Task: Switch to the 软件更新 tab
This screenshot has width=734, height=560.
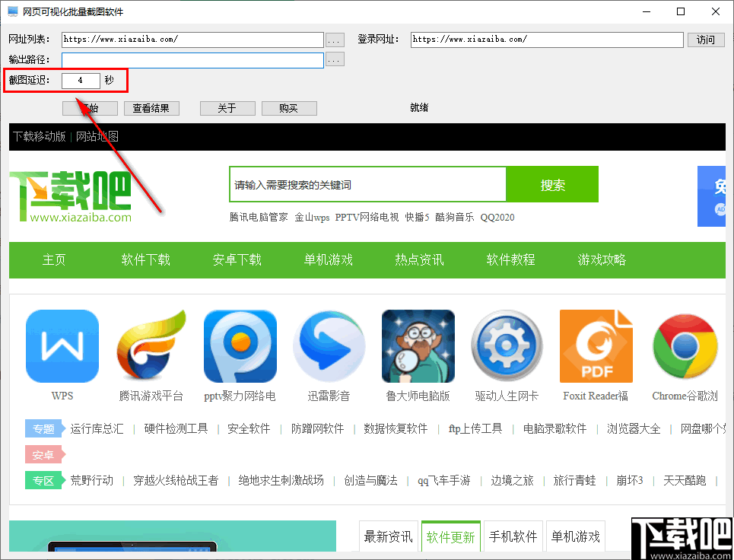Action: coord(450,536)
